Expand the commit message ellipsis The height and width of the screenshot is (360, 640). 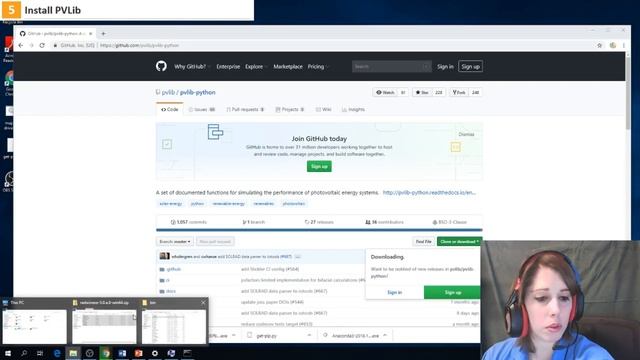point(298,256)
